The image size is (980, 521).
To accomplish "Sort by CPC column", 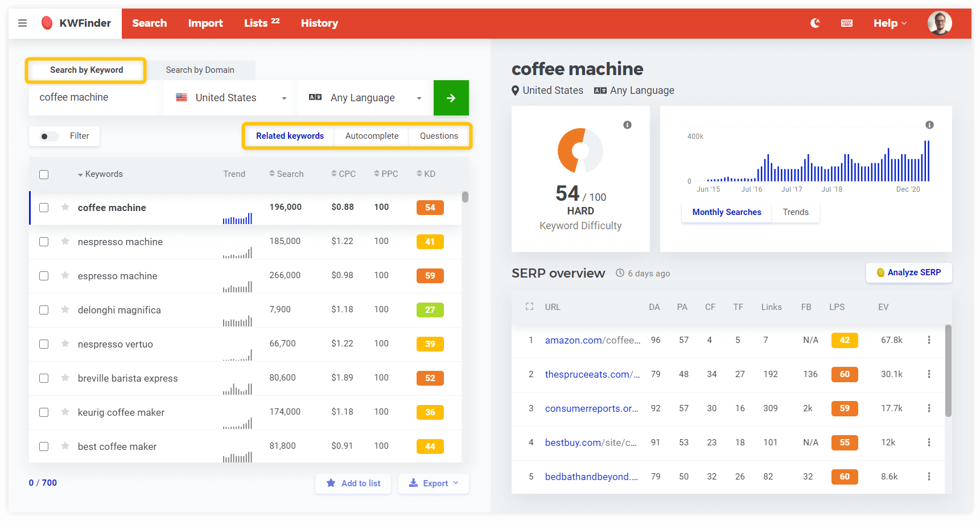I will click(x=343, y=174).
